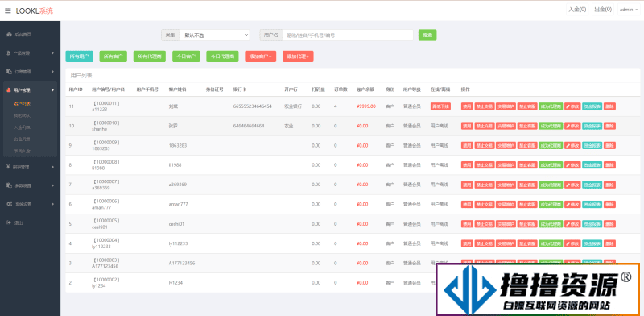The image size is (644, 316).
Task: Edit user shanhe via pencil 修改
Action: point(572,126)
